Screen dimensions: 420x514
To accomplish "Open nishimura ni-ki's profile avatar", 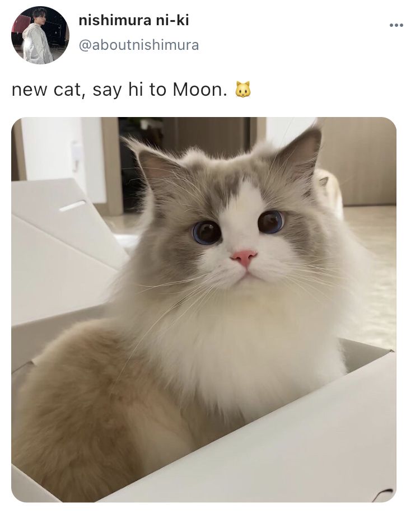I will click(x=40, y=35).
